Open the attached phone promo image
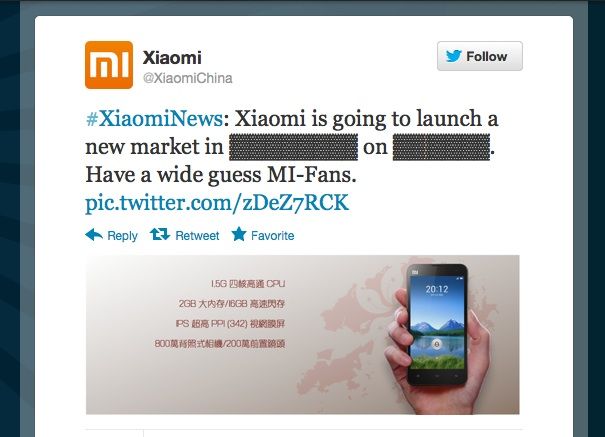 [302, 334]
